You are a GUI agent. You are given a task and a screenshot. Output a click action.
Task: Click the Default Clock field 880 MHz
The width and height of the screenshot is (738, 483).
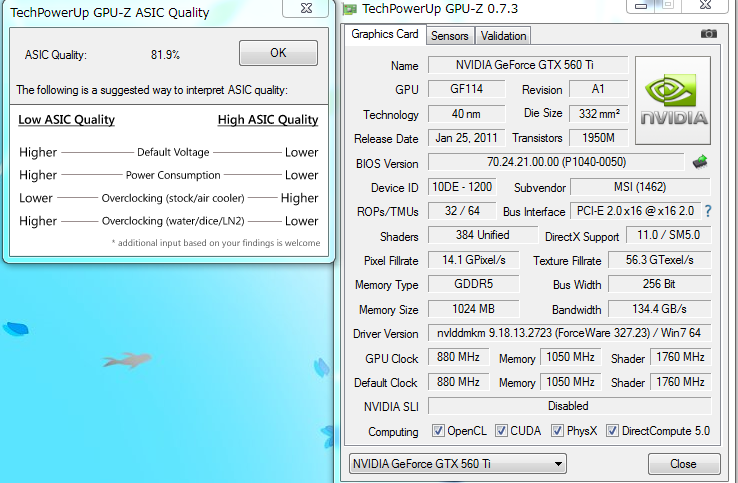click(458, 382)
